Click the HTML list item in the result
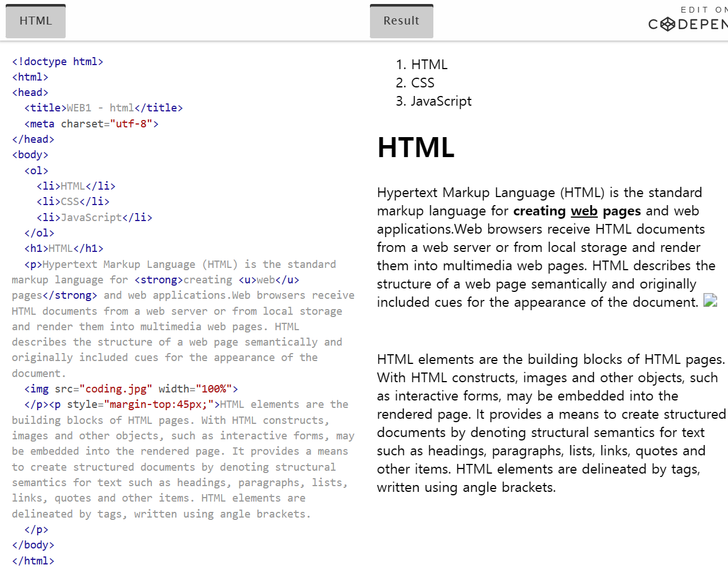The width and height of the screenshot is (728, 577). coord(429,64)
